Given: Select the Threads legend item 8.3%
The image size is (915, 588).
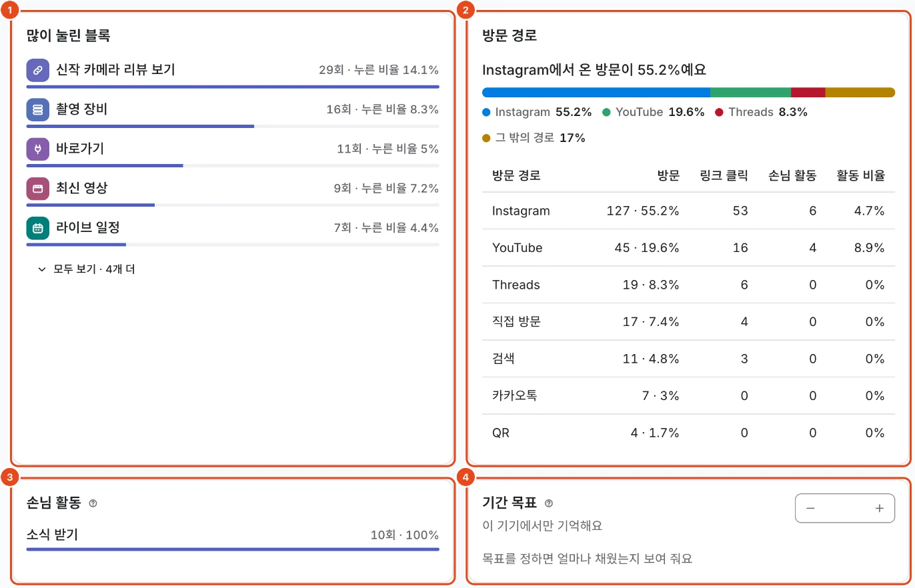Looking at the screenshot, I should click(x=761, y=112).
